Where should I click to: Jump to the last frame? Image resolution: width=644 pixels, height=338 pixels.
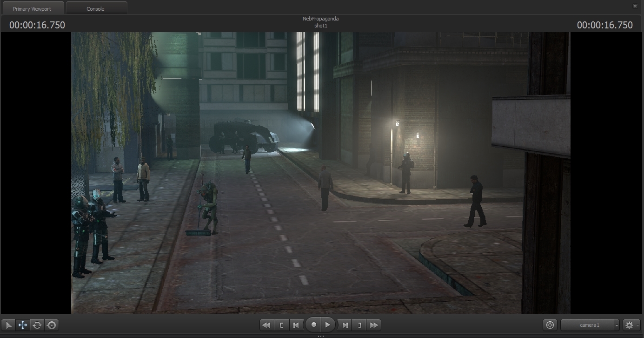coord(374,325)
